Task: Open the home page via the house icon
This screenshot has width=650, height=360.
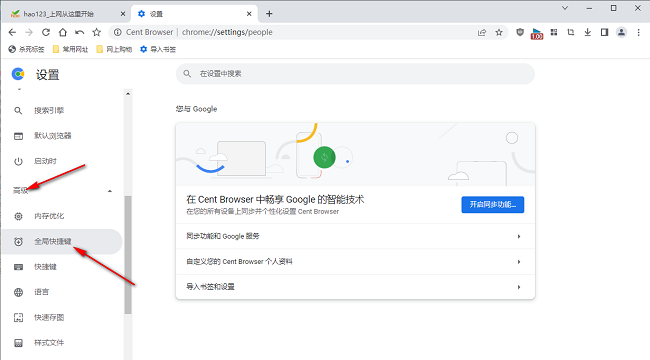Action: (x=63, y=32)
